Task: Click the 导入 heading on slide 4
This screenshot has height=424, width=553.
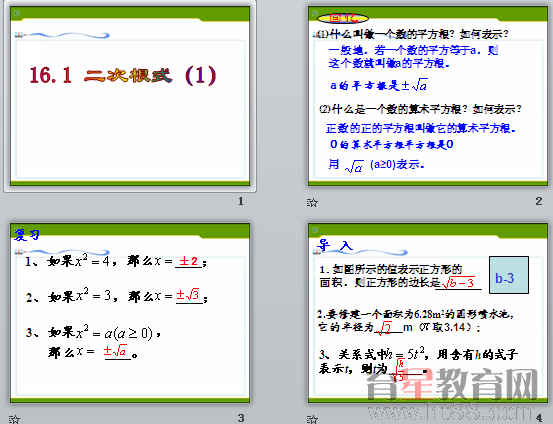Action: point(335,245)
